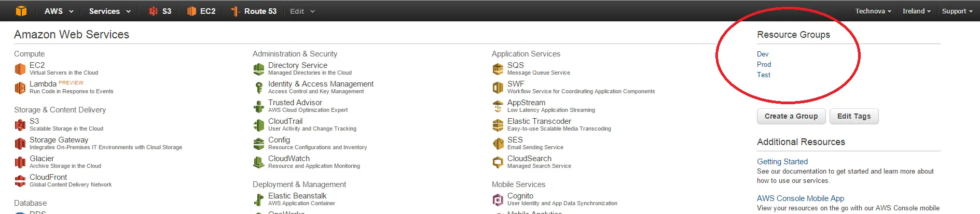Image resolution: width=980 pixels, height=214 pixels.
Task: Open the Prod resource group
Action: (x=764, y=64)
